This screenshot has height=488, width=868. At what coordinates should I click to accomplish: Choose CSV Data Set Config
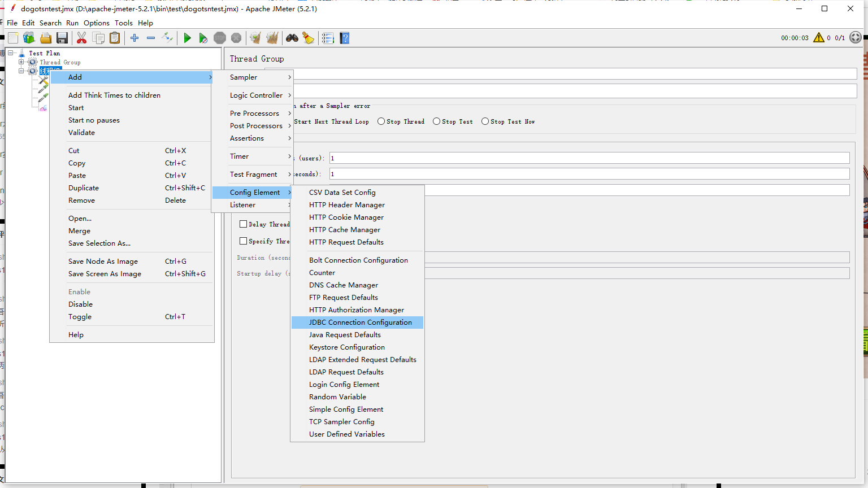click(x=357, y=193)
